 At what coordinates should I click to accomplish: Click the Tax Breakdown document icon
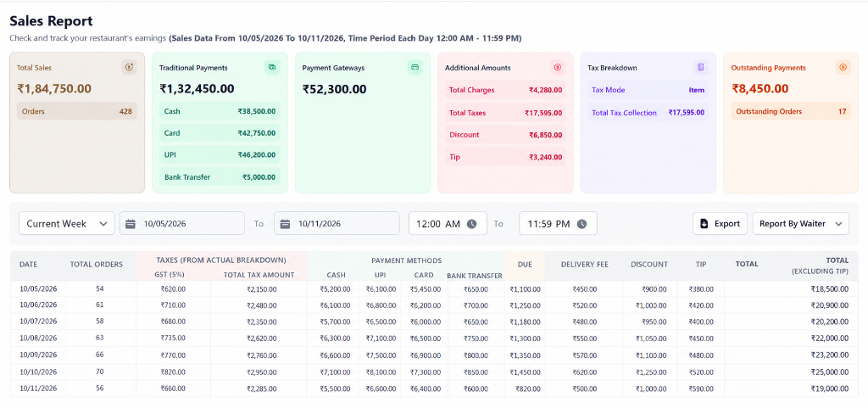point(701,68)
